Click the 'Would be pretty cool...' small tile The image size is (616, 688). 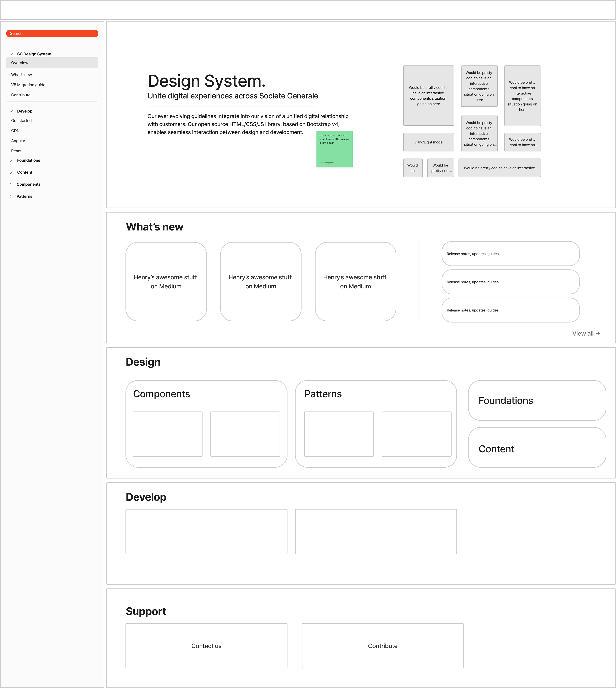coord(441,168)
